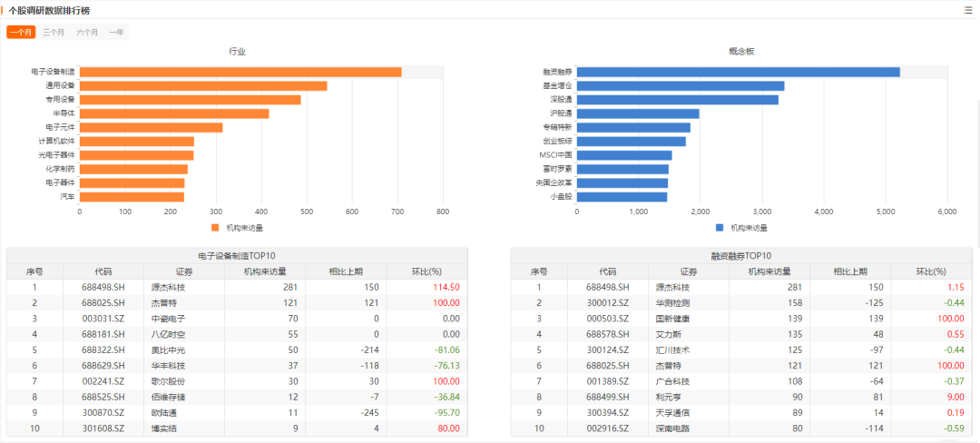
Task: Open the 歌尔股份 entry
Action: pyautogui.click(x=168, y=381)
